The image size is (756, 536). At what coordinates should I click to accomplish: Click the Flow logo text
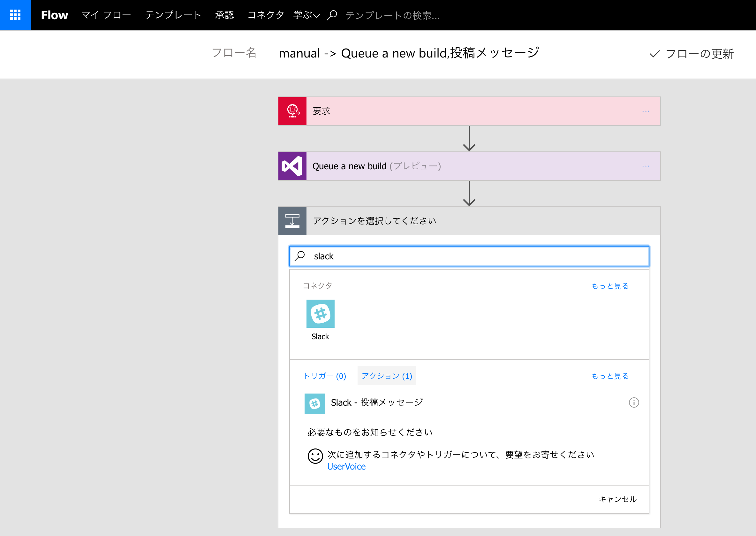click(x=54, y=15)
